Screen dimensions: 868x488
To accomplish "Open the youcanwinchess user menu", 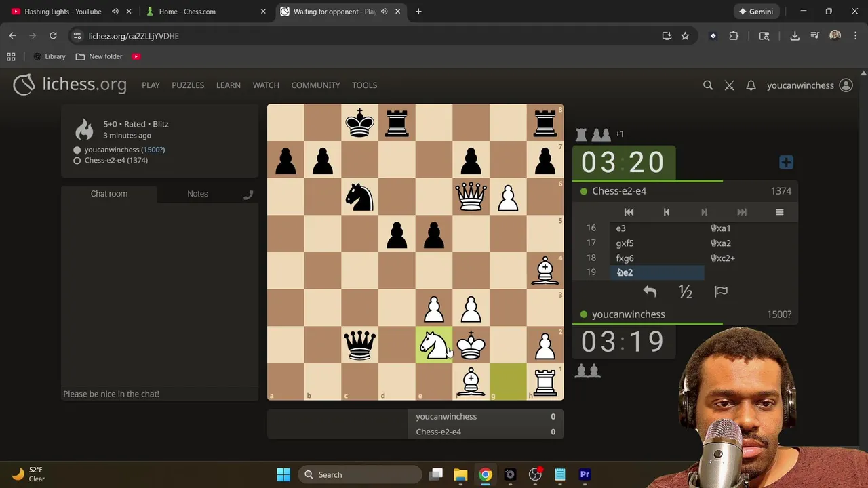I will (809, 85).
